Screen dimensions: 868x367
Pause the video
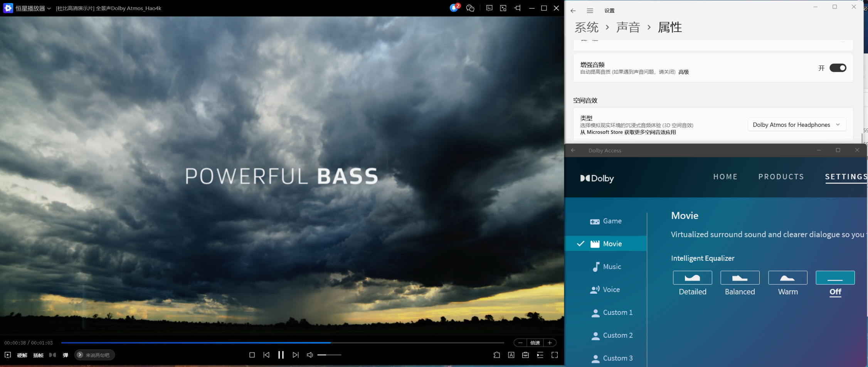pyautogui.click(x=281, y=355)
